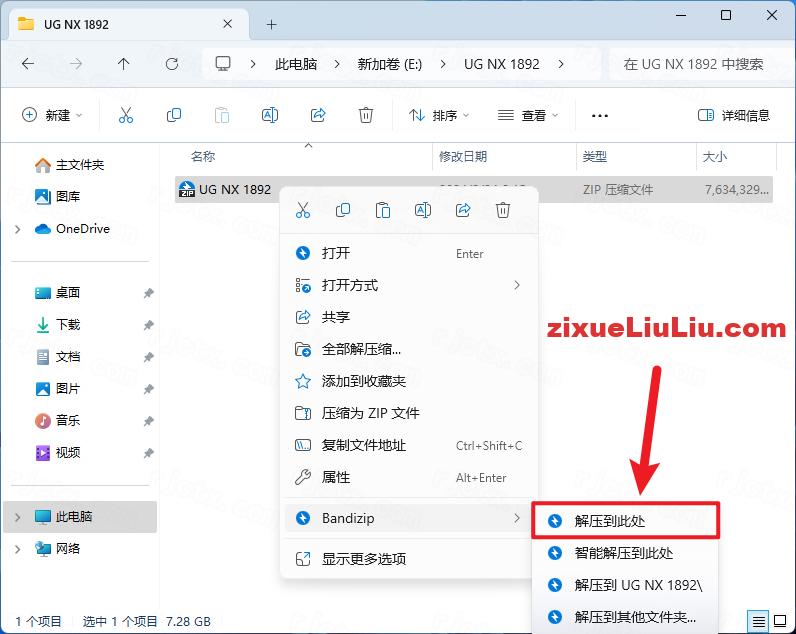Open 音乐 quick access folder

click(57, 421)
